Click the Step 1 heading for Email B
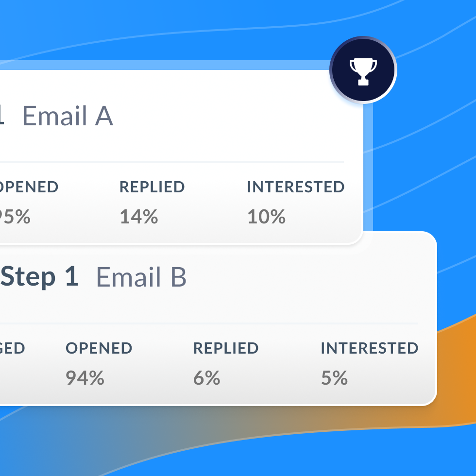This screenshot has height=476, width=476. 39,276
